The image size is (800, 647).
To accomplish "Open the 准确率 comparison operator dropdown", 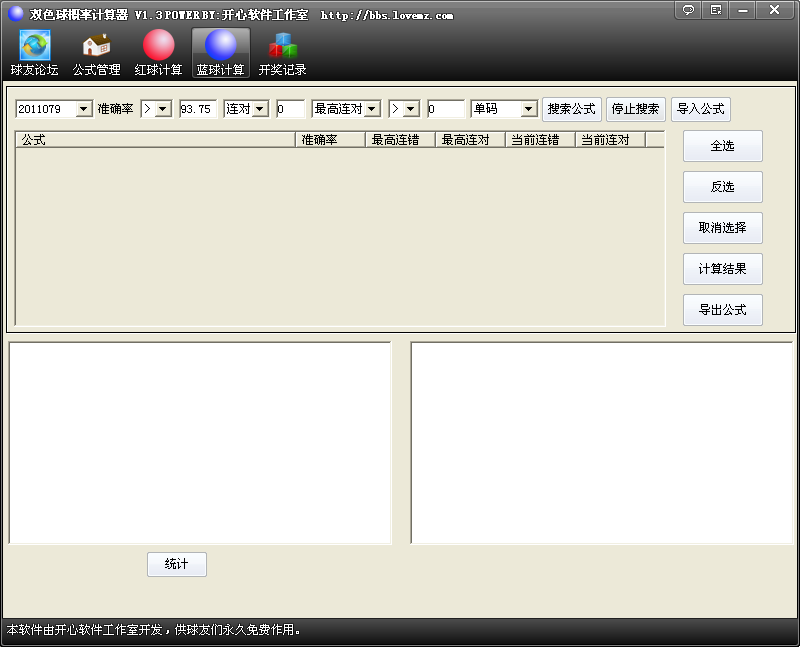I will click(163, 109).
